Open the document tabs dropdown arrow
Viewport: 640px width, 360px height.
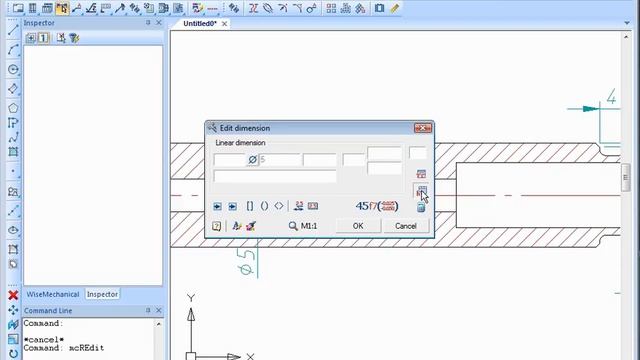[627, 23]
